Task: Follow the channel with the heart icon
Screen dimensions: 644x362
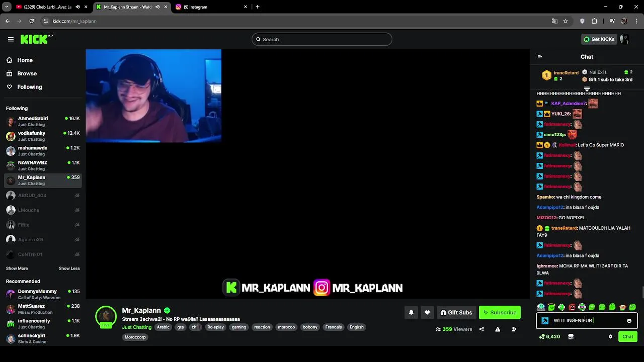Action: pyautogui.click(x=427, y=313)
